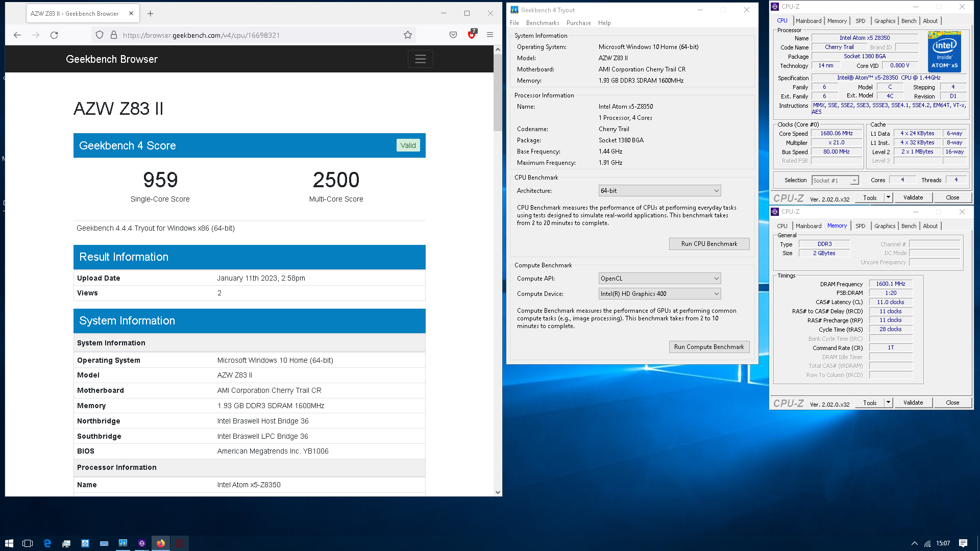Close the AZW Z83 II browser tab

click(x=131, y=14)
